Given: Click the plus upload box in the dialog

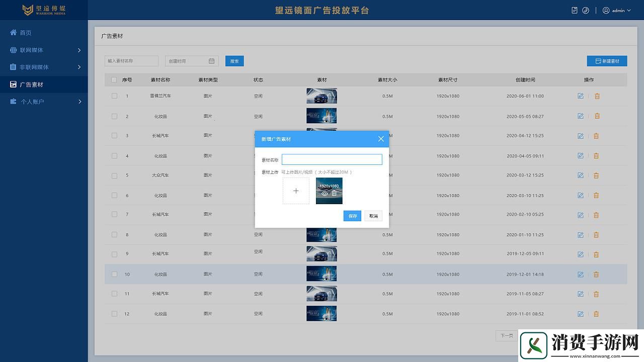Looking at the screenshot, I should click(295, 191).
